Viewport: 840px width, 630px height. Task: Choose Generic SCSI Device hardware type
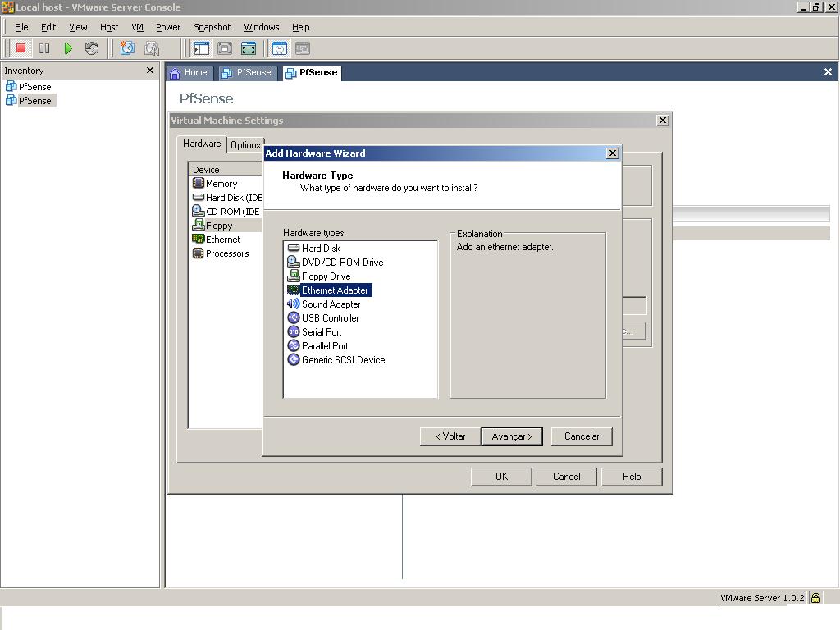(336, 359)
